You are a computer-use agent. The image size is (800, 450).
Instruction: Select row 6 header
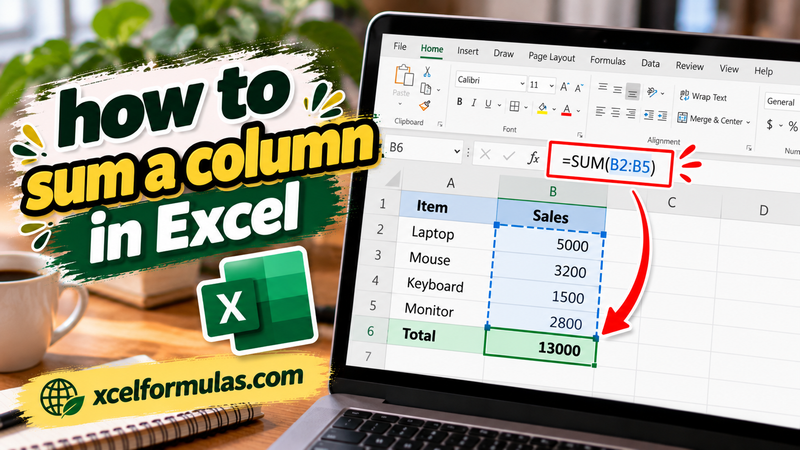tap(370, 331)
